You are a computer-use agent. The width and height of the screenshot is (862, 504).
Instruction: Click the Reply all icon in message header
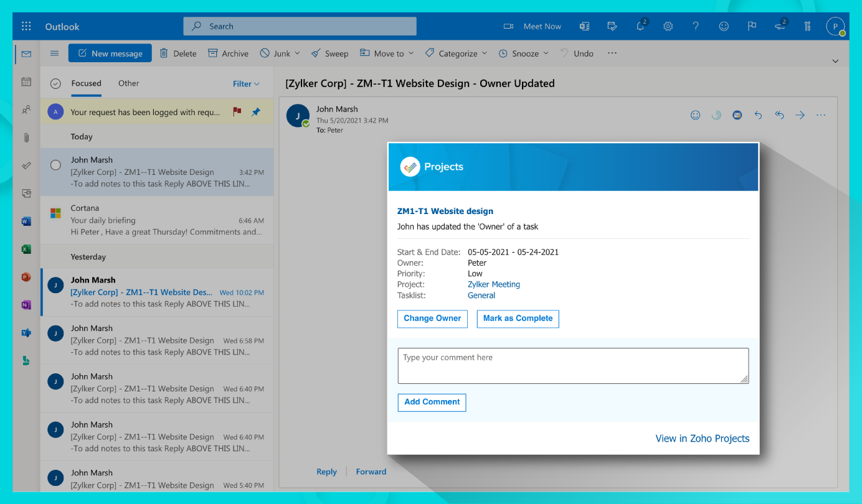(779, 115)
